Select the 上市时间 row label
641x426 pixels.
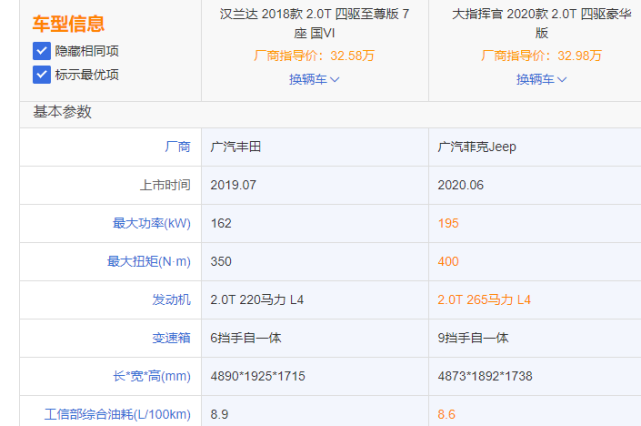click(x=165, y=185)
